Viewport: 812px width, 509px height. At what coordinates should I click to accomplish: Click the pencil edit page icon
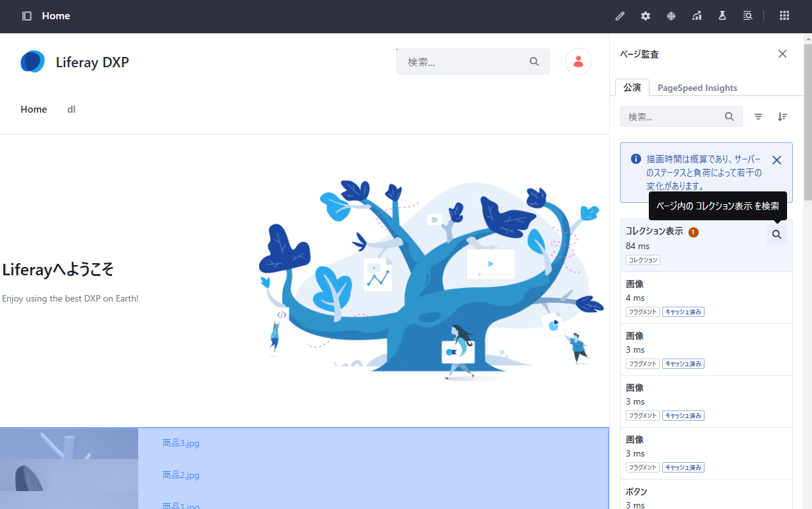coord(620,16)
